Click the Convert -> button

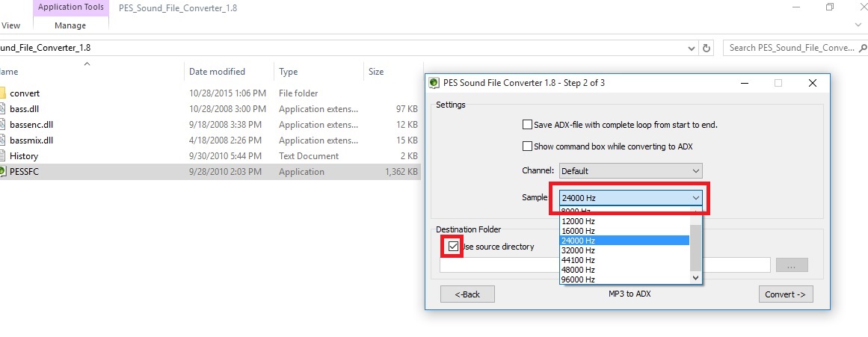pyautogui.click(x=786, y=294)
